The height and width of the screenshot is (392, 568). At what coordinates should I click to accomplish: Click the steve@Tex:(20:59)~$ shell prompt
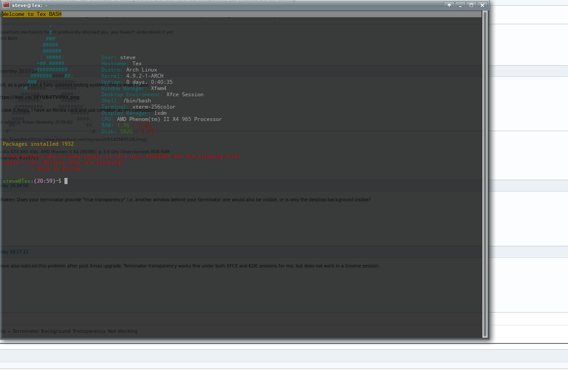pos(32,181)
